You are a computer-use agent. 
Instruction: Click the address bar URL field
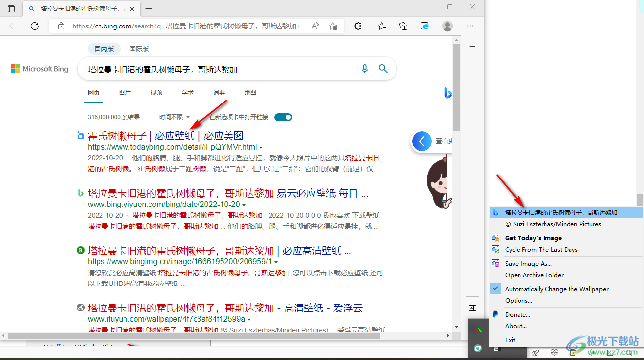[186, 26]
